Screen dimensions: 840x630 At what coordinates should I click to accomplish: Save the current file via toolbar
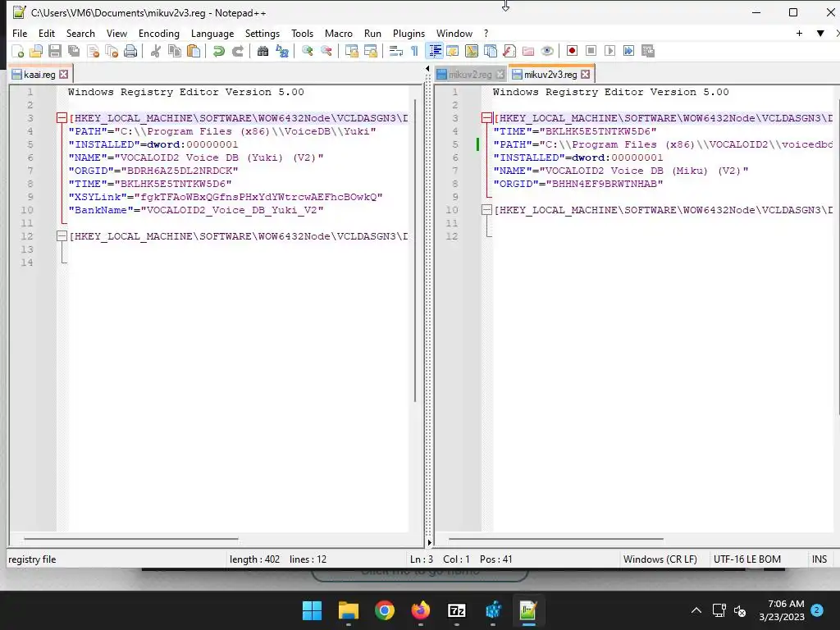pyautogui.click(x=55, y=51)
